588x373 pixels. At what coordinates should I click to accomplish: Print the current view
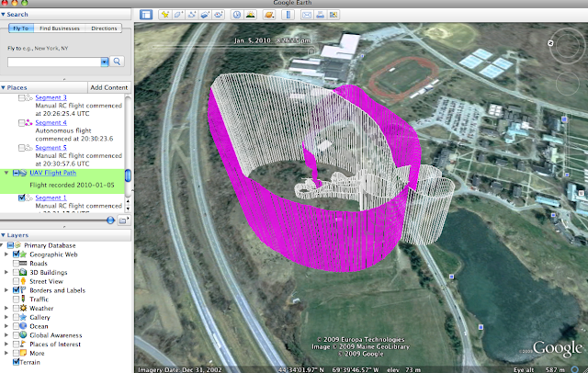[x=320, y=15]
